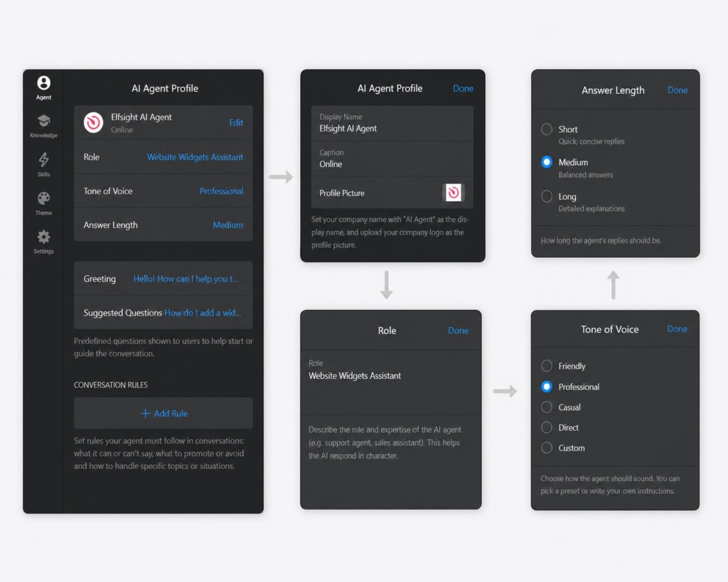The image size is (728, 582).
Task: Click the Profile Picture label
Action: (342, 193)
